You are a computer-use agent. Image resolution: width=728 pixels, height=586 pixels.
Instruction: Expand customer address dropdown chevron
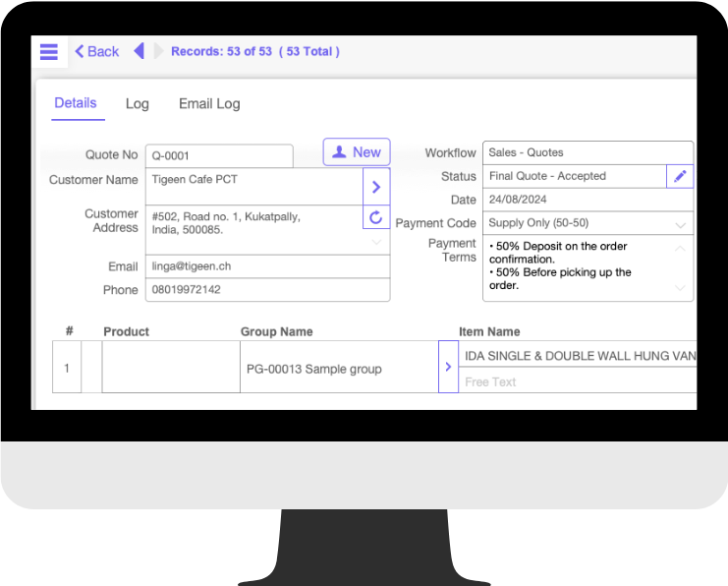[376, 242]
